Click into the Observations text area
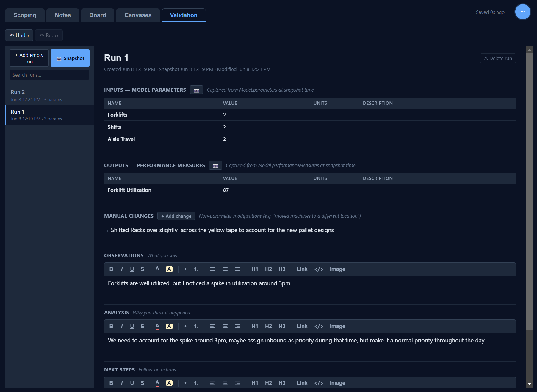 [x=310, y=287]
